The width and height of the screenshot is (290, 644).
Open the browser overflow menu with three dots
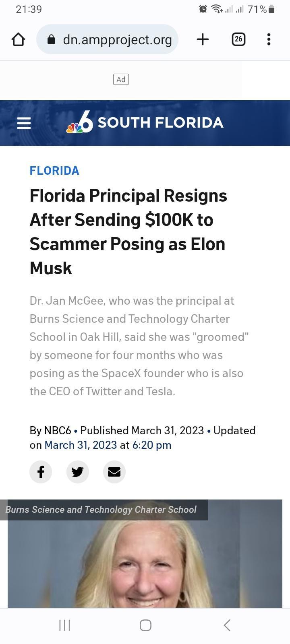pyautogui.click(x=269, y=39)
